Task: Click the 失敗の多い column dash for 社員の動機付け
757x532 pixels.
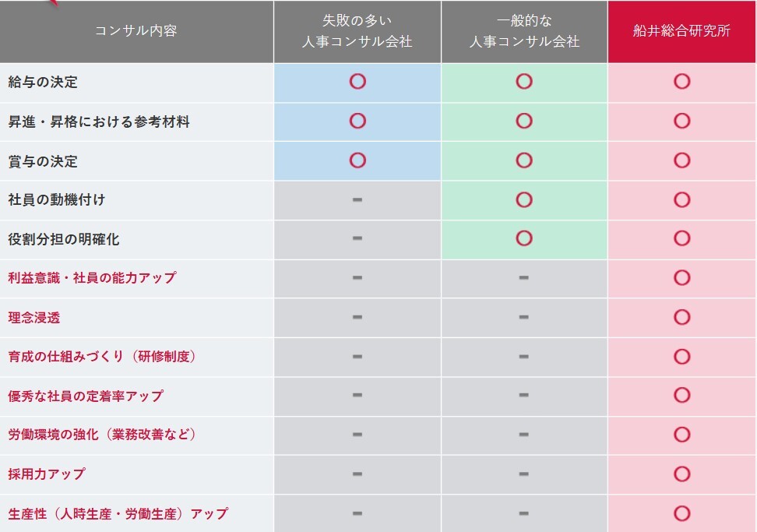Action: (357, 199)
